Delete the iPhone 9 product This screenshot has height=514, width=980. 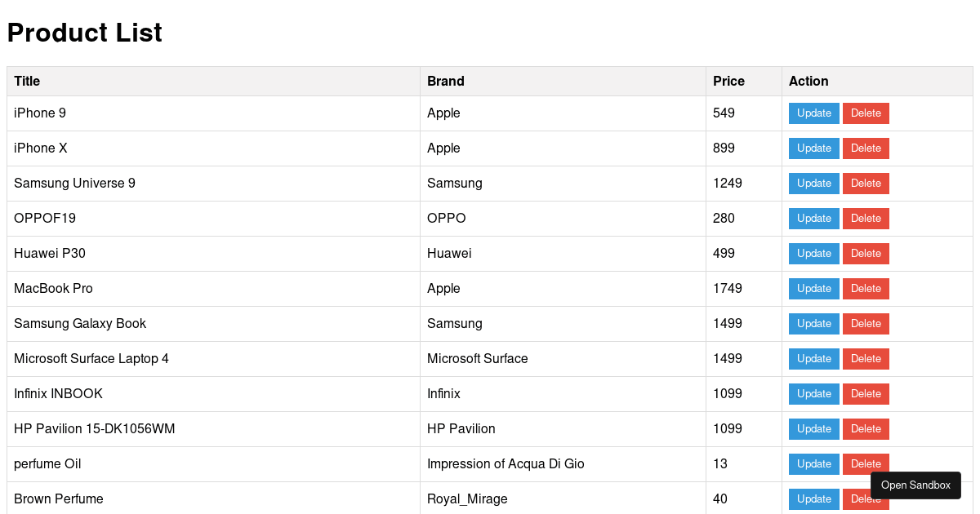click(866, 113)
